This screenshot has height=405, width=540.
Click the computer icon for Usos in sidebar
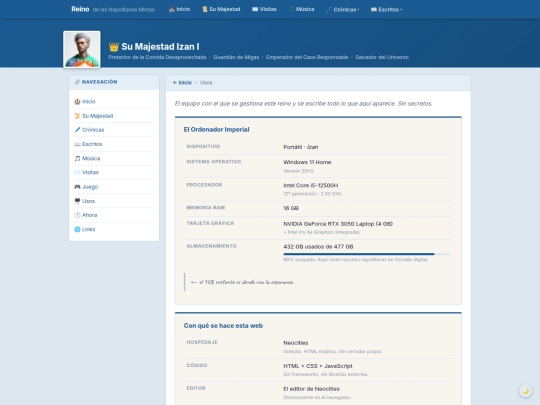(77, 201)
